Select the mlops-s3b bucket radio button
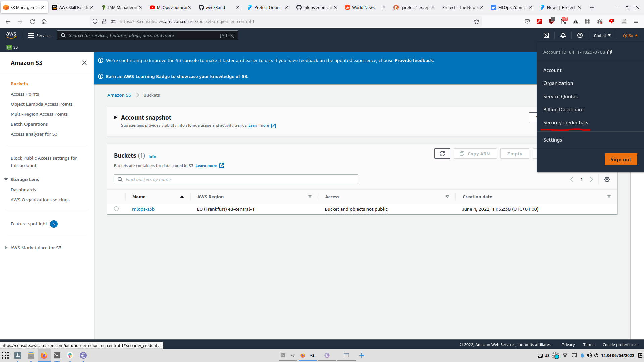 pyautogui.click(x=116, y=209)
